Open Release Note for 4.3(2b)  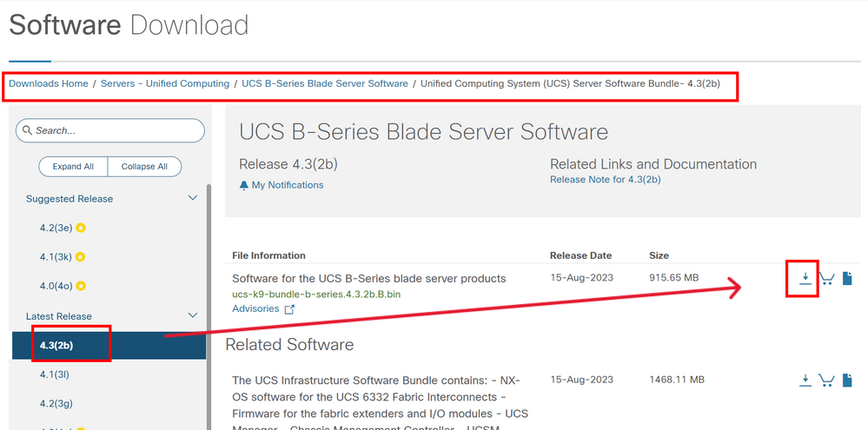tap(605, 179)
